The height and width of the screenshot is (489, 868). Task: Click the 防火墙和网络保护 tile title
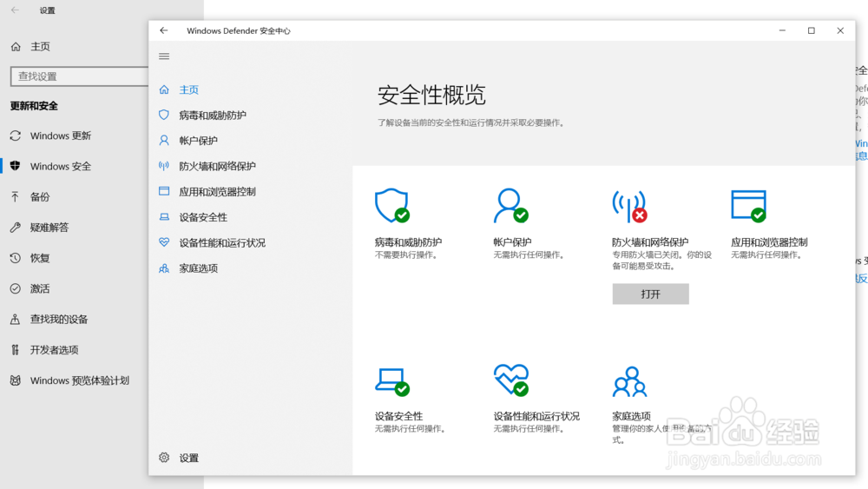click(650, 242)
